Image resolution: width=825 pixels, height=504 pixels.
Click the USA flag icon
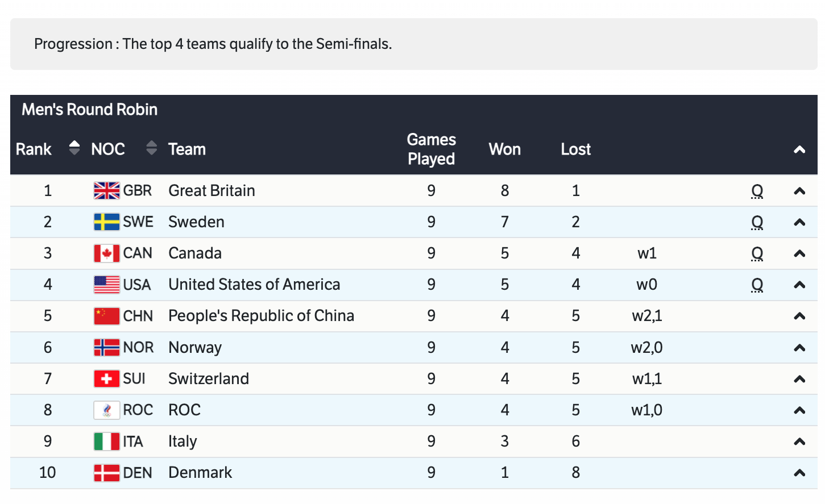coord(106,285)
